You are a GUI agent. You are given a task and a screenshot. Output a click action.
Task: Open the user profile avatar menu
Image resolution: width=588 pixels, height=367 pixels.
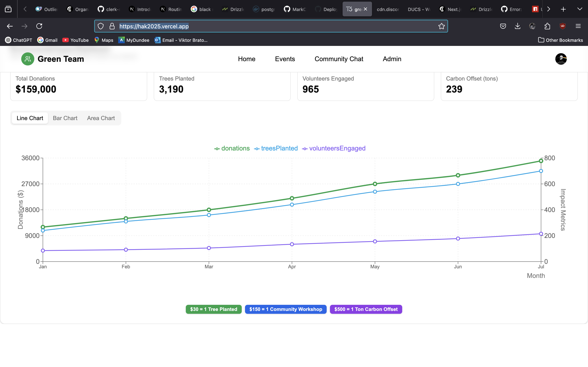(x=561, y=59)
